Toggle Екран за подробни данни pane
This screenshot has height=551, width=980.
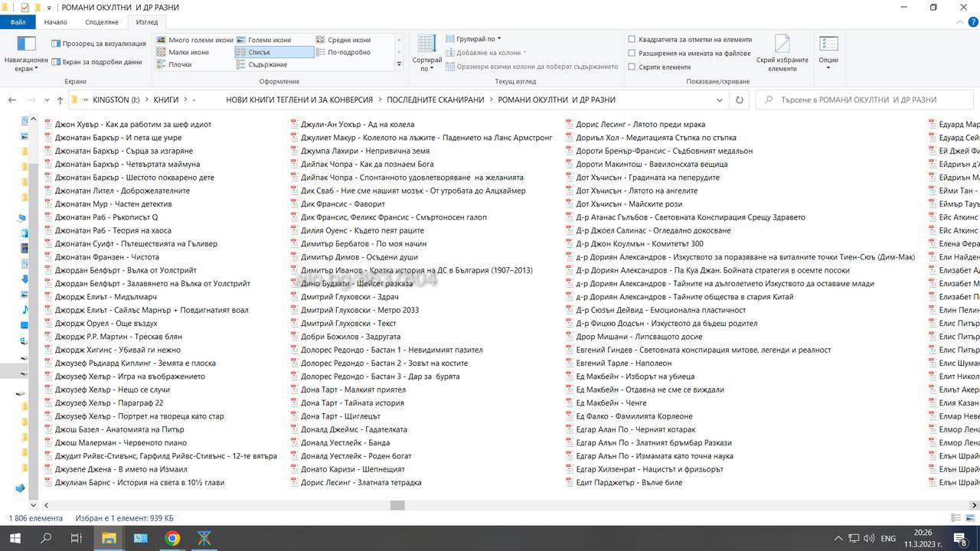[x=96, y=62]
